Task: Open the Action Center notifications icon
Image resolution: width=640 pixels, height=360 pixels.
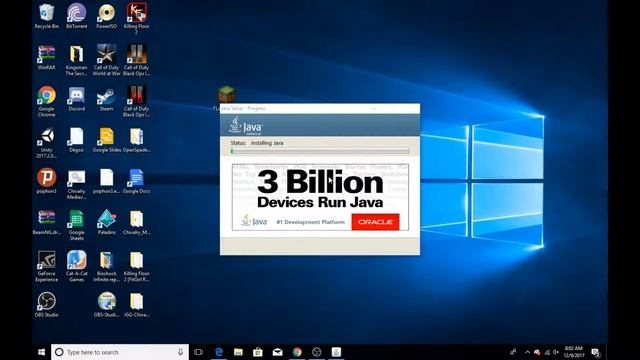Action: tap(596, 352)
